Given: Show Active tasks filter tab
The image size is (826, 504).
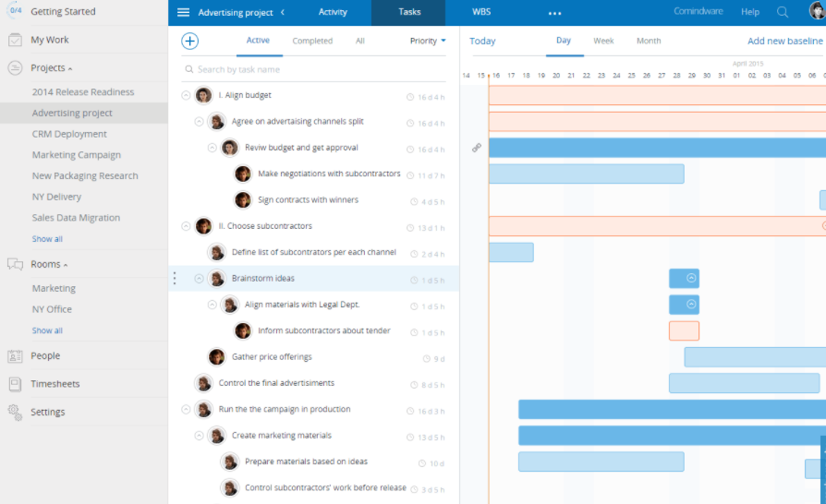Looking at the screenshot, I should (258, 41).
